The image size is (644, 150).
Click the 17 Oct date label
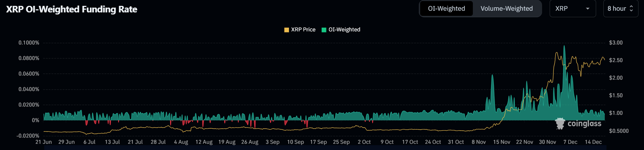(x=410, y=142)
